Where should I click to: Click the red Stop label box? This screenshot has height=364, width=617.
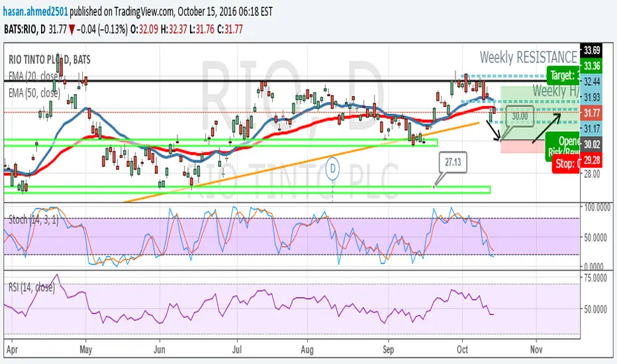566,163
